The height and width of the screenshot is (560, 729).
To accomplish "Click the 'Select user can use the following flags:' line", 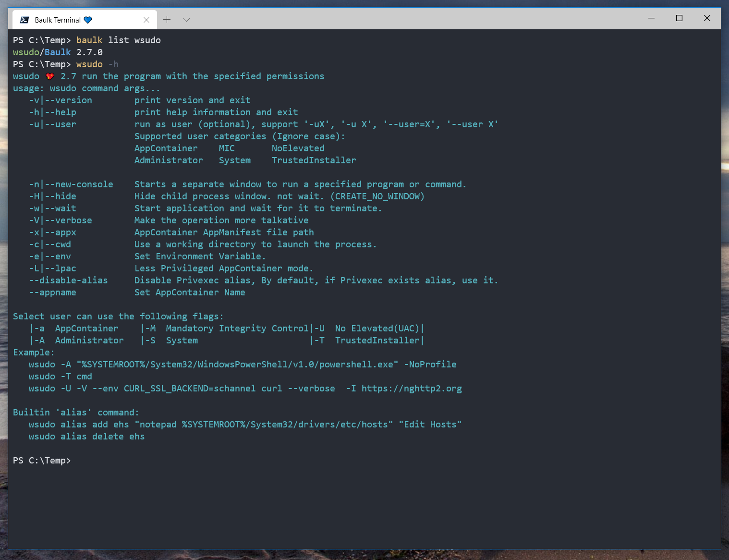I will 118,317.
